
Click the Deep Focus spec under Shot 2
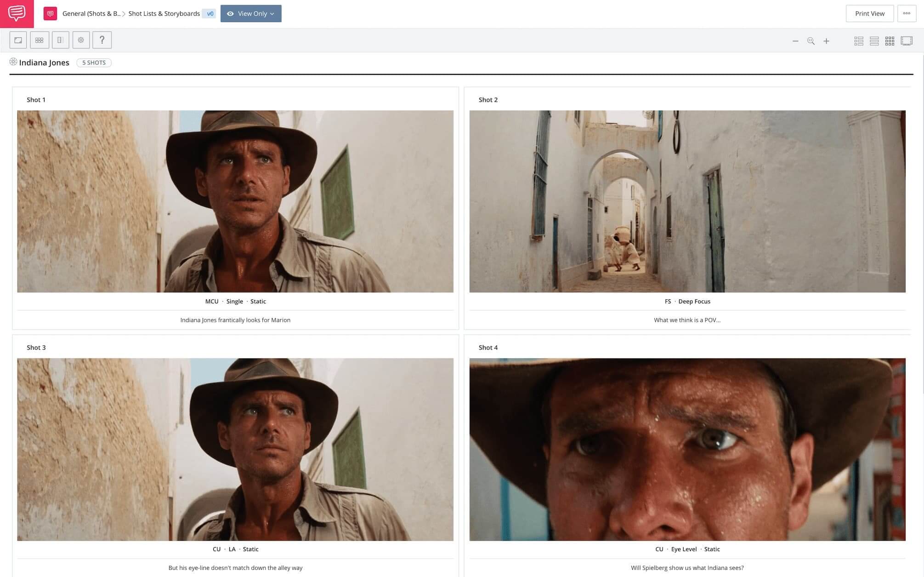pos(694,301)
